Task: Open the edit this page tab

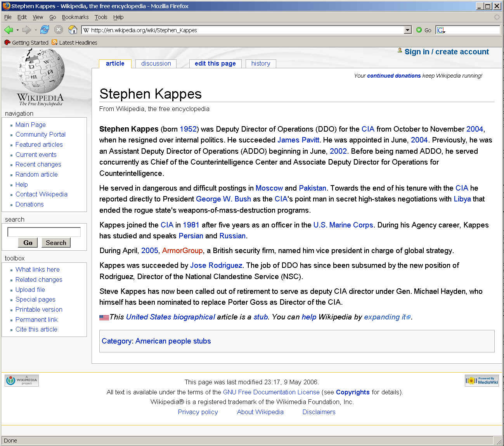Action: tap(215, 64)
